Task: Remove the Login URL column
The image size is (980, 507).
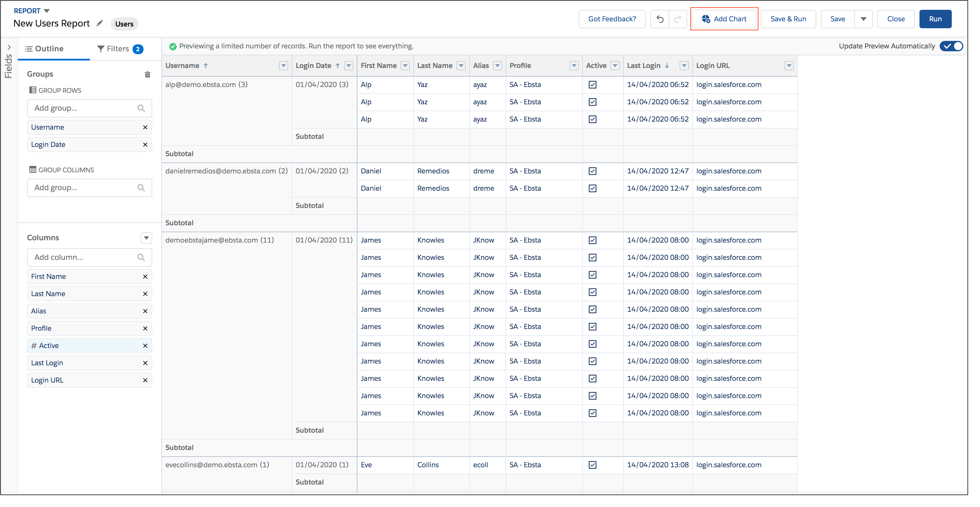Action: (x=145, y=380)
